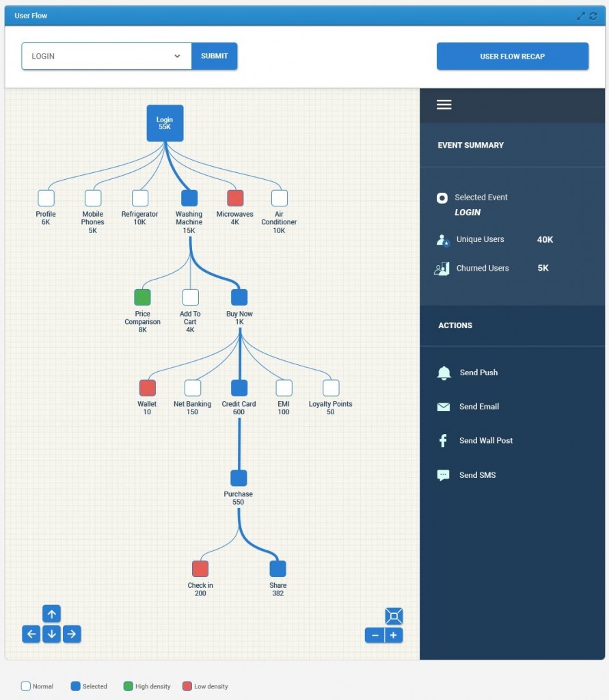Choose the Send Email action
The width and height of the screenshot is (609, 700).
pyautogui.click(x=478, y=407)
